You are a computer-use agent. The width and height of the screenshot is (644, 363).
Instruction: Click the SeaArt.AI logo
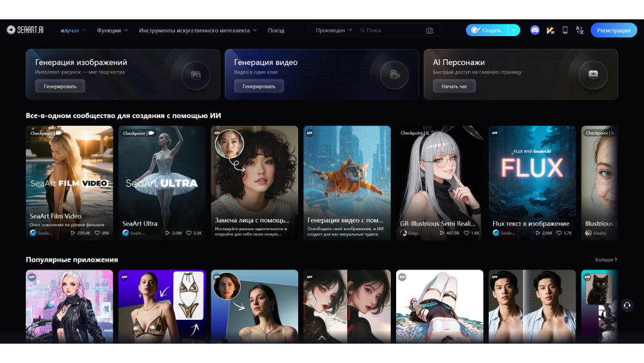pos(25,30)
